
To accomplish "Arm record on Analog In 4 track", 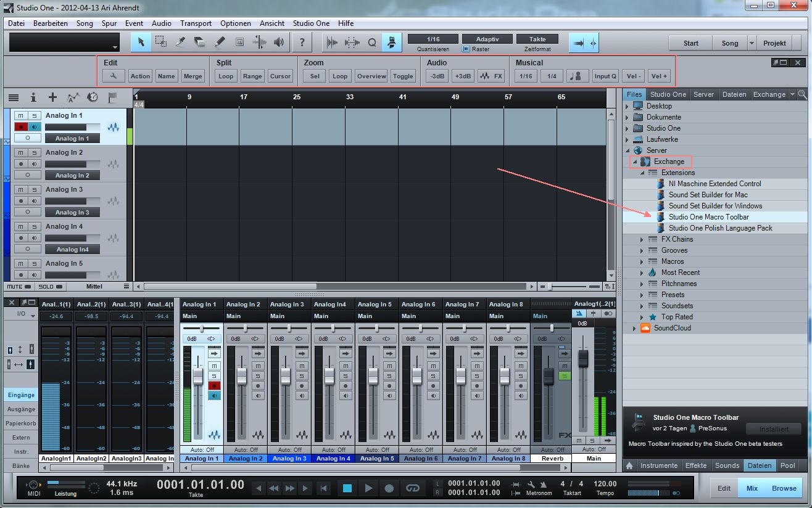I will click(20, 238).
